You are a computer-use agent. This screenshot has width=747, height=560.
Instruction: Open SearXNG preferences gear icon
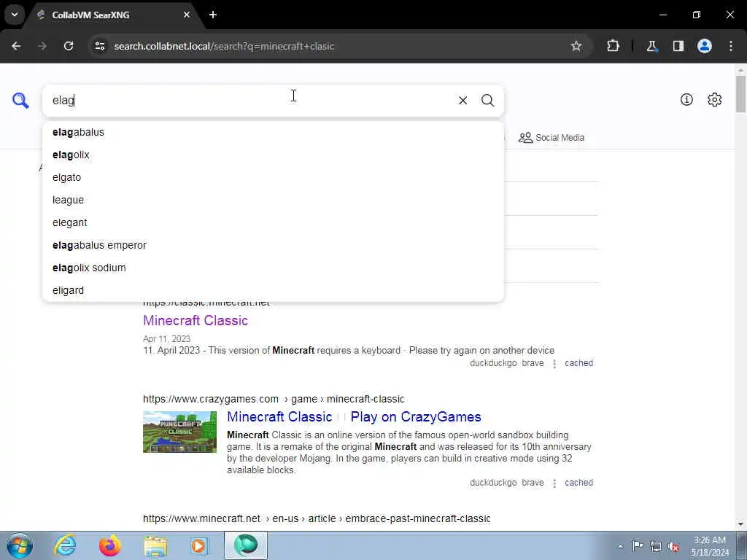715,99
